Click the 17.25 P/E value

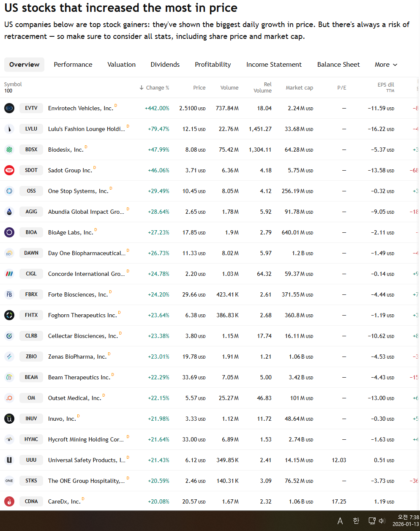[x=339, y=501]
